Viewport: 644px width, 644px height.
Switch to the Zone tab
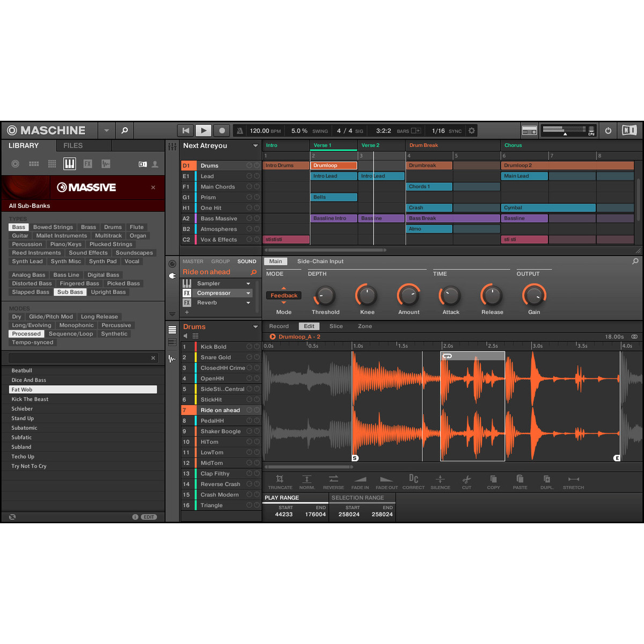(x=365, y=326)
